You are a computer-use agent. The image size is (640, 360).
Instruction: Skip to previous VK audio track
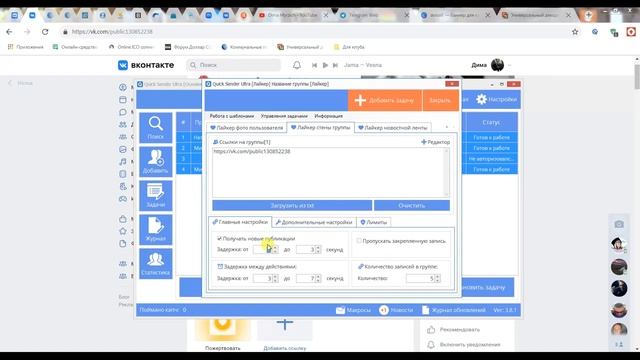click(314, 65)
